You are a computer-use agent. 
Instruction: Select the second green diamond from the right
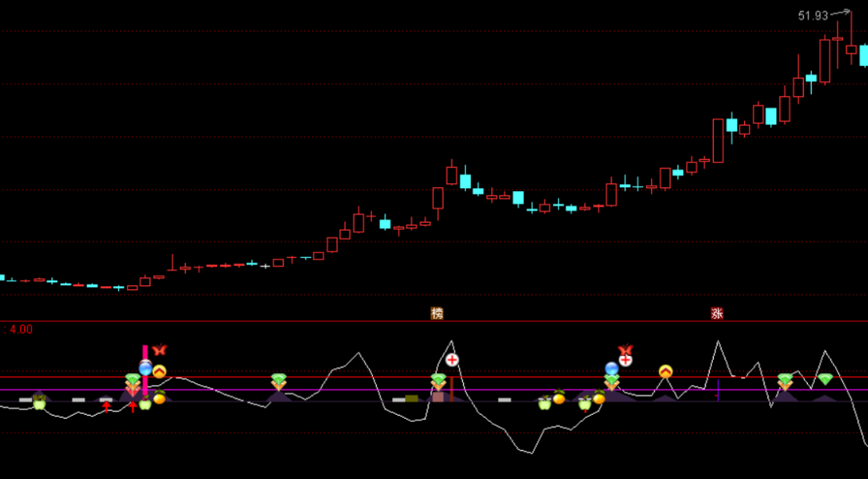785,380
